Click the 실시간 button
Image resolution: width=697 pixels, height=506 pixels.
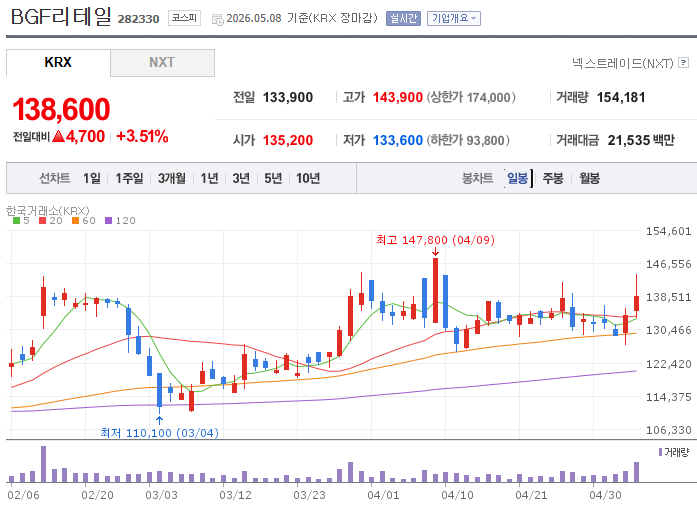click(x=403, y=18)
